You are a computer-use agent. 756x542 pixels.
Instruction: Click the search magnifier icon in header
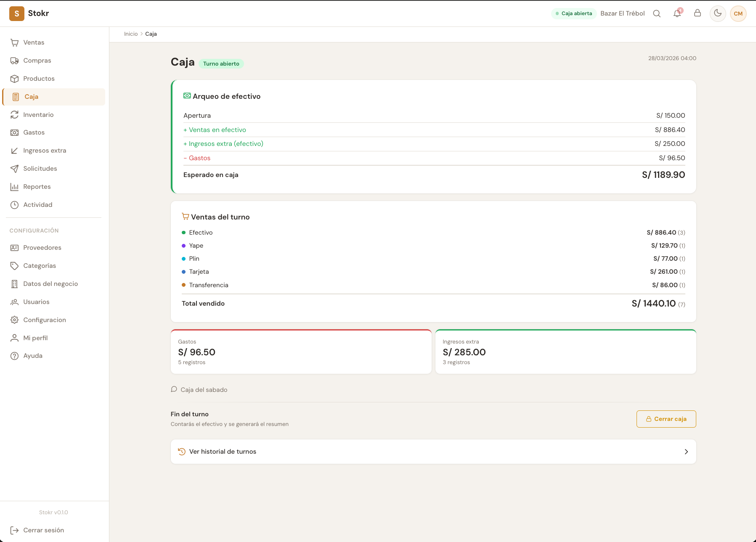point(657,13)
